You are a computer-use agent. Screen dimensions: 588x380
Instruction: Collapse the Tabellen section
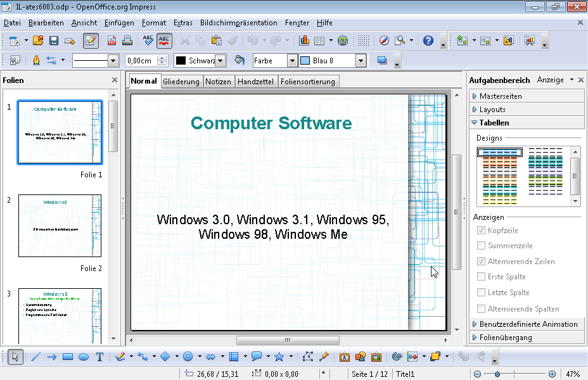[x=527, y=122]
